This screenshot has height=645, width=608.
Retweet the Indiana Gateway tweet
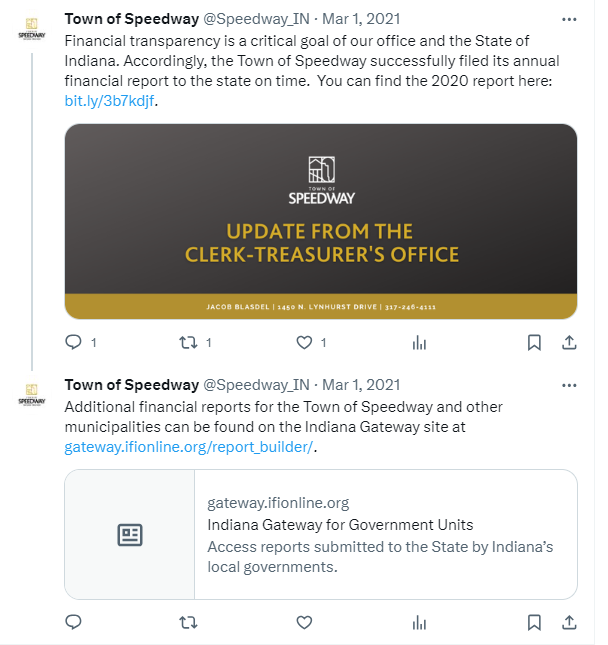tap(188, 622)
